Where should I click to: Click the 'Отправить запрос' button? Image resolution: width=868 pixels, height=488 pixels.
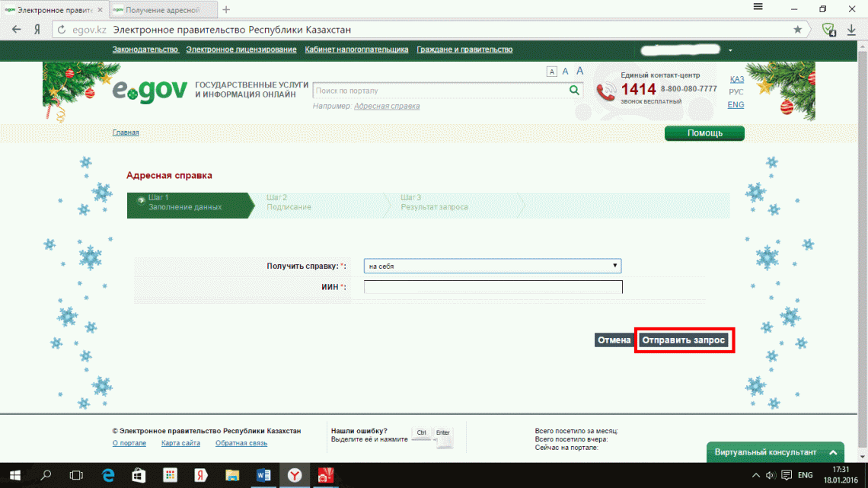tap(684, 340)
